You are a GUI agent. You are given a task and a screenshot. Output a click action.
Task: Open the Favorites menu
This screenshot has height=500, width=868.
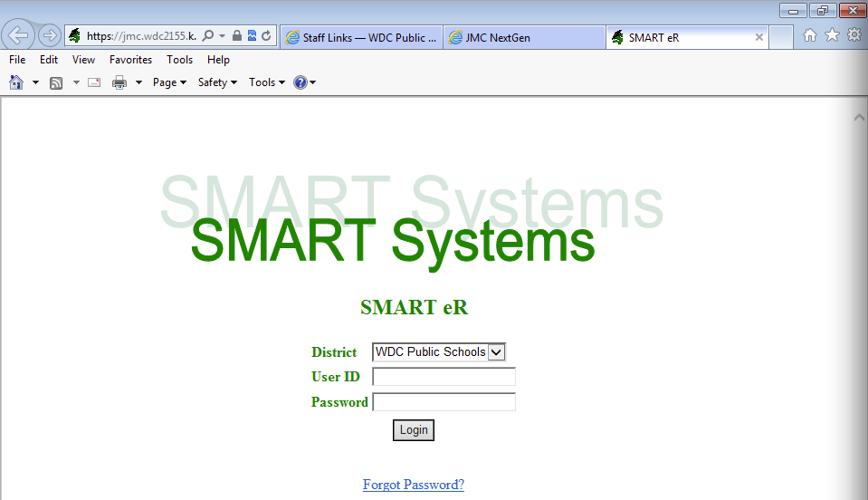coord(130,60)
